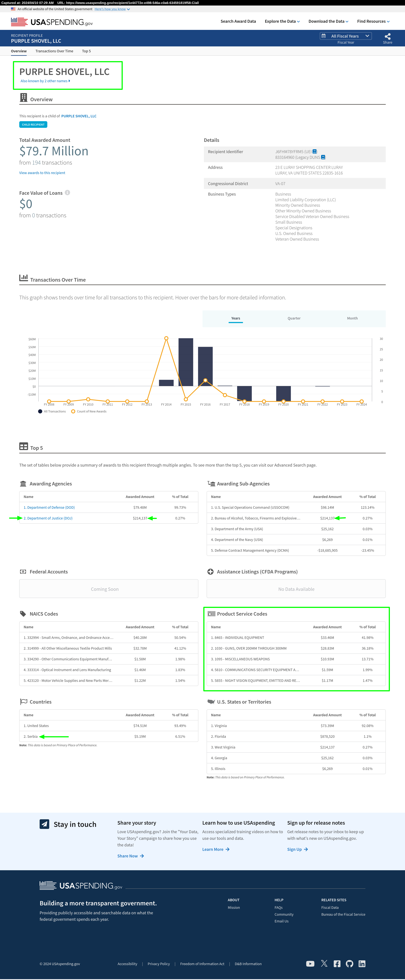Copy UEI using the clipboard icon
Image resolution: width=405 pixels, height=980 pixels.
point(315,151)
